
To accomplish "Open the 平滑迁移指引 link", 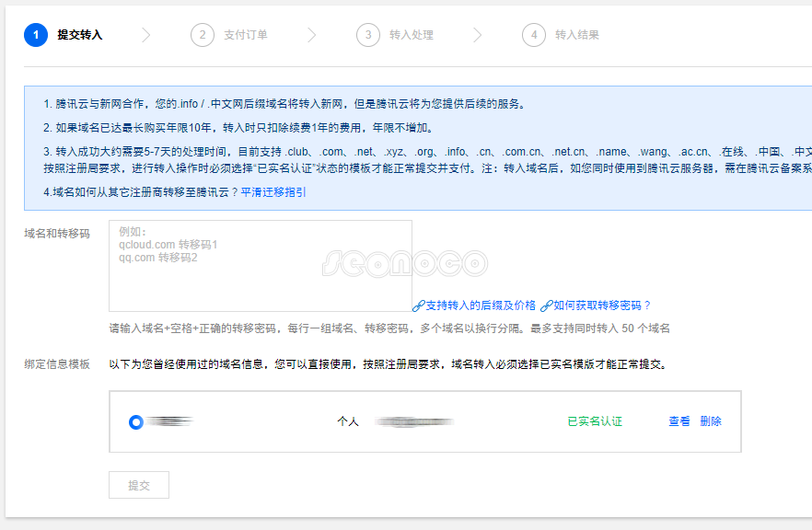I will [x=273, y=192].
